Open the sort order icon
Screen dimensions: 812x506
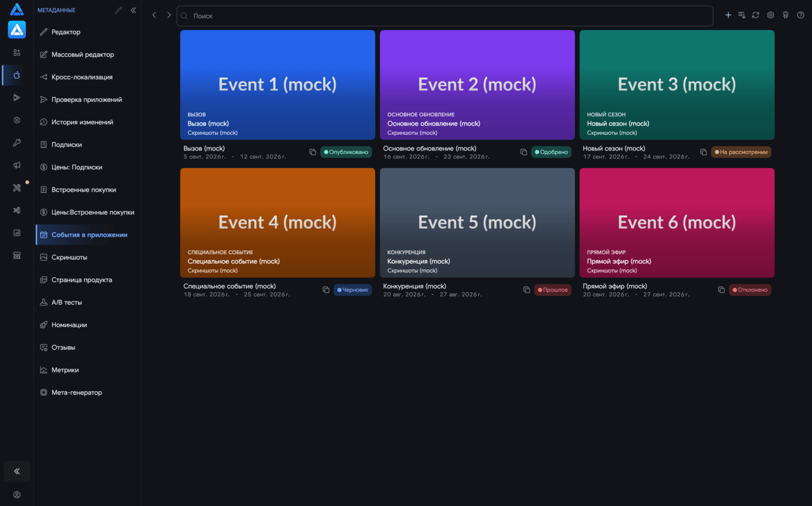click(742, 15)
